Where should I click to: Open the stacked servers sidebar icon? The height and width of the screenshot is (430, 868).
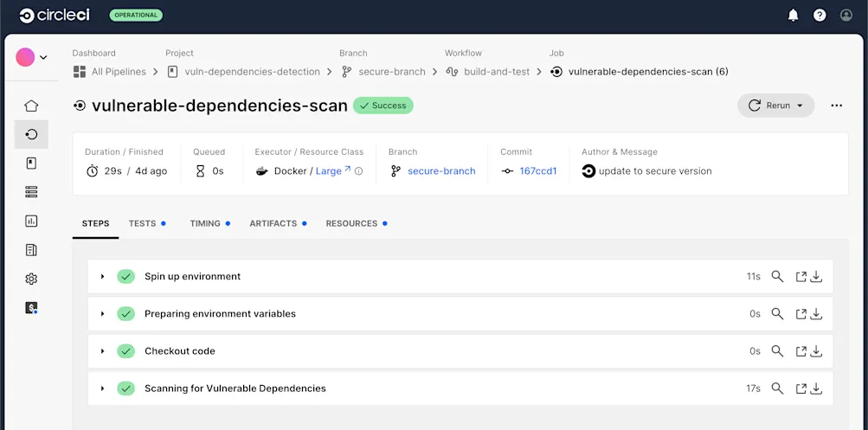tap(31, 192)
